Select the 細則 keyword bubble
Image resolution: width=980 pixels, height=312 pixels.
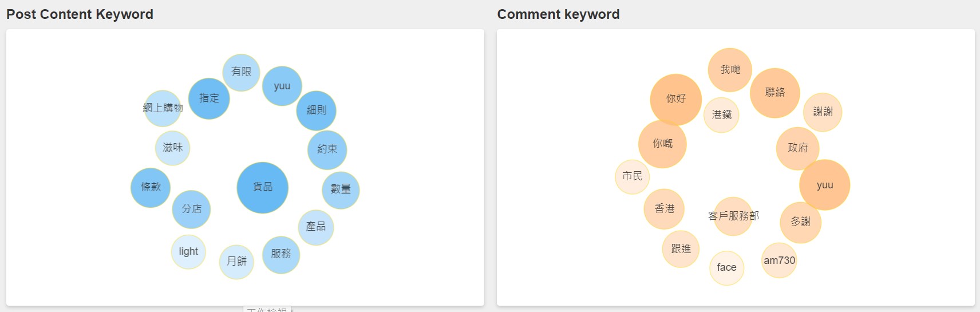316,110
